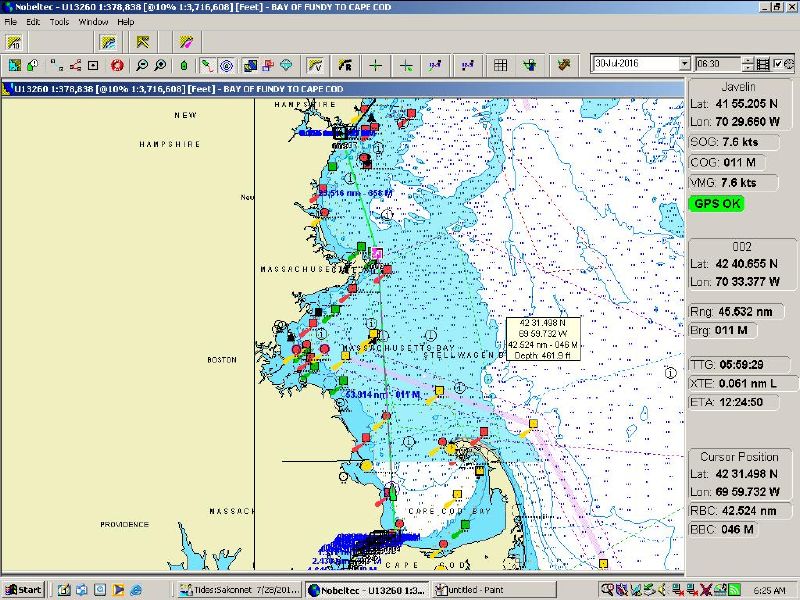Click the green crosshair plus icon
The image size is (800, 600).
coord(375,65)
